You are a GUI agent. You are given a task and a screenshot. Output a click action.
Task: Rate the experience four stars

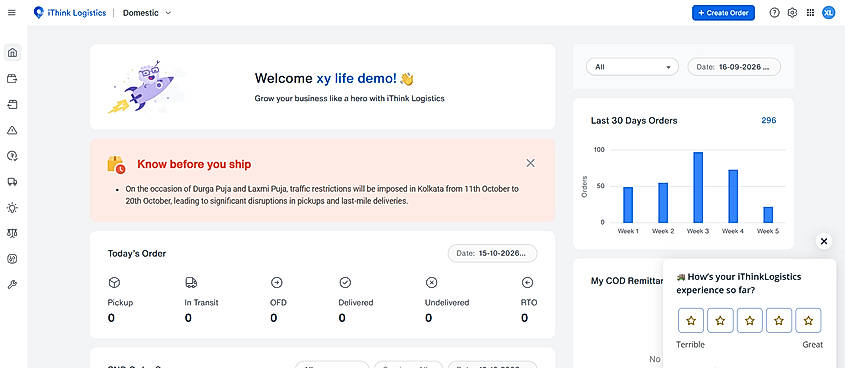pyautogui.click(x=779, y=321)
